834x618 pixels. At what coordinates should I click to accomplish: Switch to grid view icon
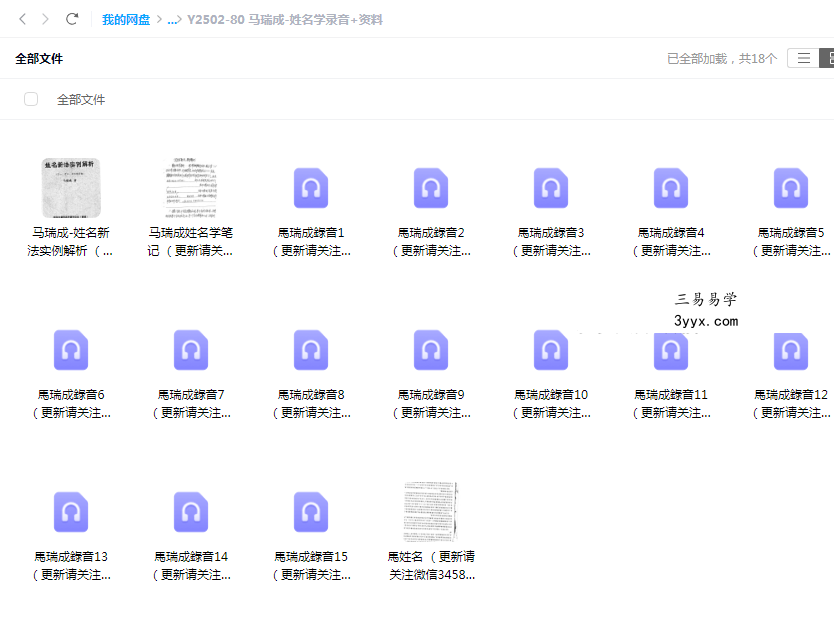(829, 58)
